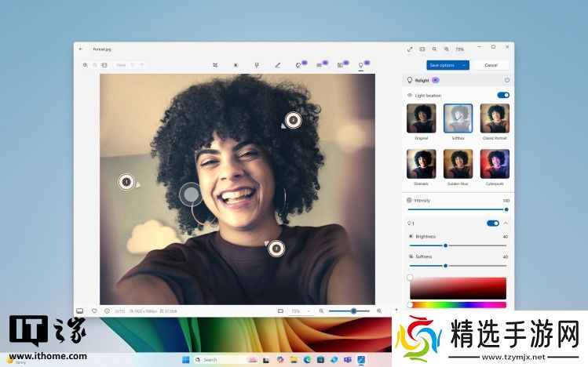Click the Cancel button
The height and width of the screenshot is (367, 588).
click(x=491, y=64)
